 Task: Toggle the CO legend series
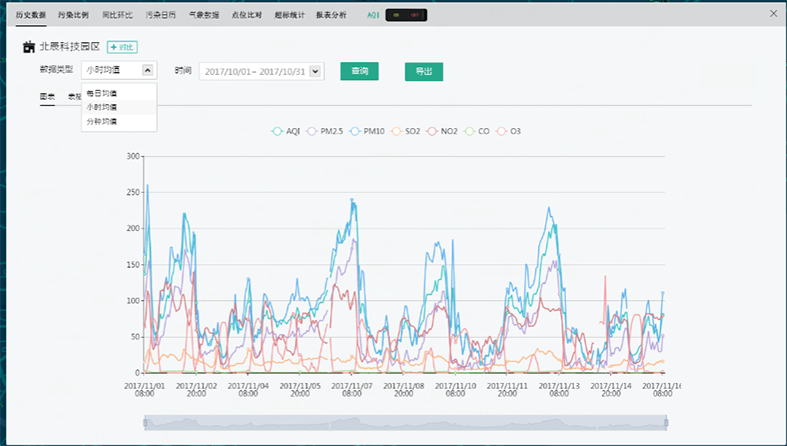click(x=477, y=131)
